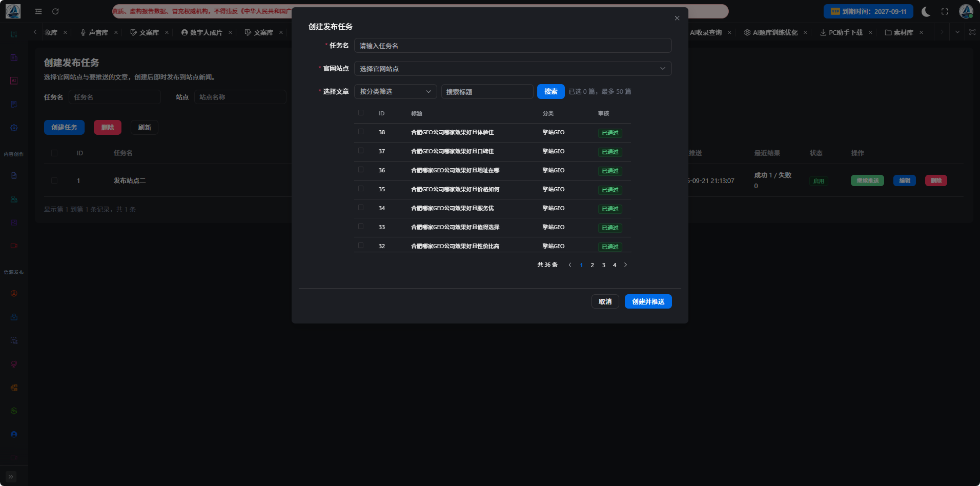Go to page 3 of articles
Screen dimensions: 980x486
click(x=604, y=265)
